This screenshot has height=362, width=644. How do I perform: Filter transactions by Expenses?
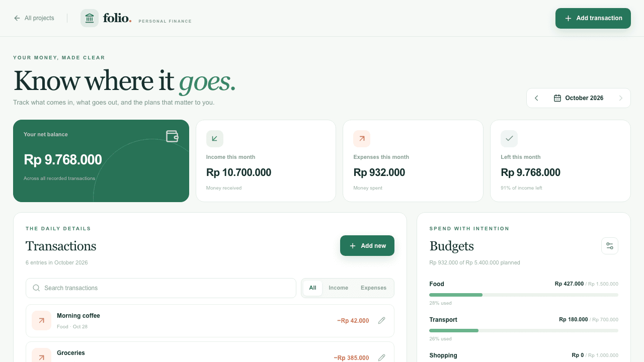[x=373, y=288]
